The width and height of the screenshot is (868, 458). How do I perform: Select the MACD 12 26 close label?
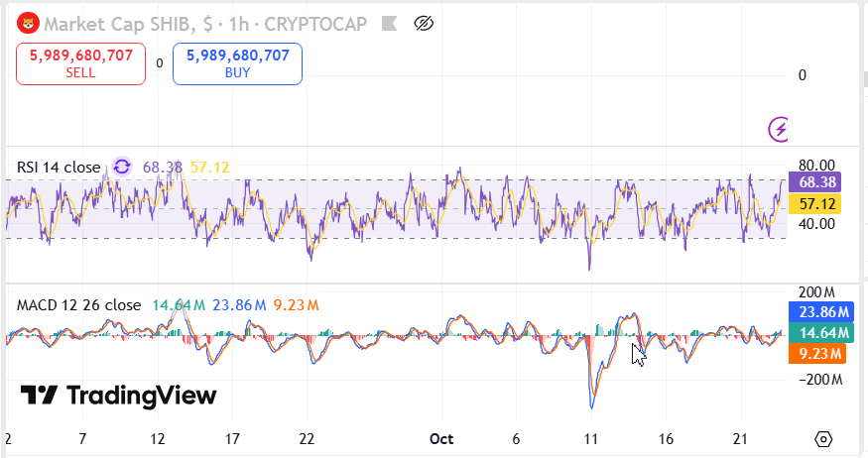click(78, 304)
